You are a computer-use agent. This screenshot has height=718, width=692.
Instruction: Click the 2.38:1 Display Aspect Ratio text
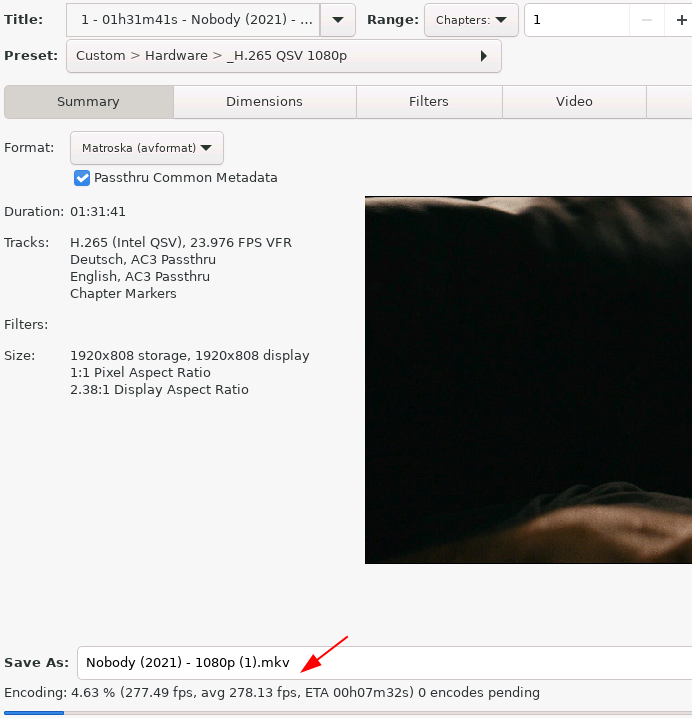159,390
